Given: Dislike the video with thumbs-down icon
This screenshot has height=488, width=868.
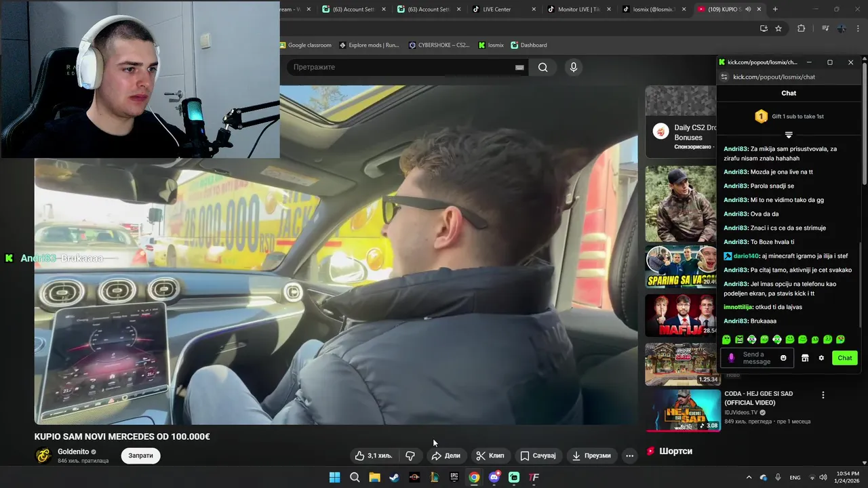Looking at the screenshot, I should click(x=410, y=455).
